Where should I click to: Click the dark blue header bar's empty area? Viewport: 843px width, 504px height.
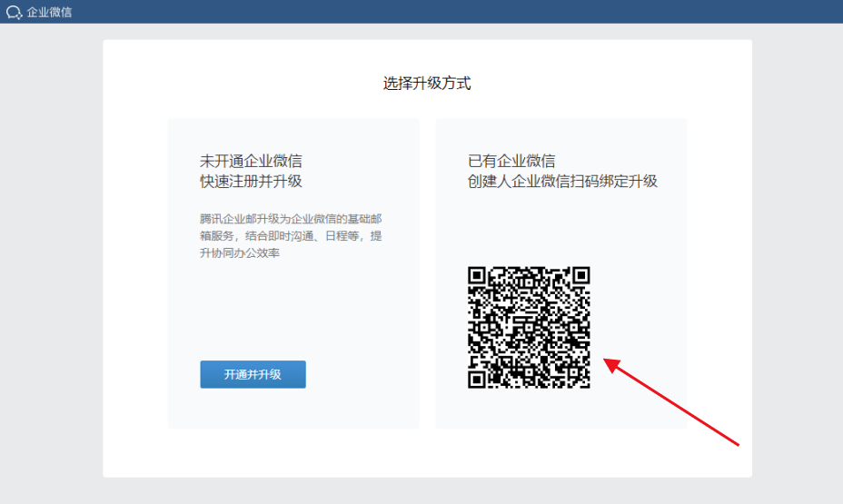click(454, 12)
